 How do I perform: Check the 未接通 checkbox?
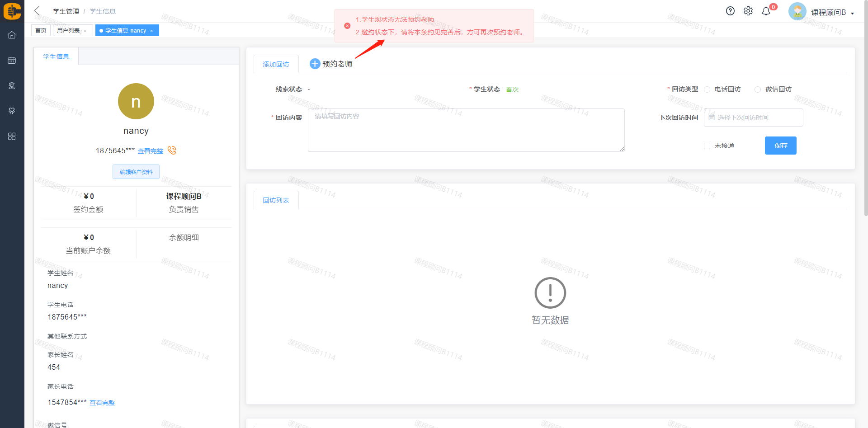click(707, 146)
